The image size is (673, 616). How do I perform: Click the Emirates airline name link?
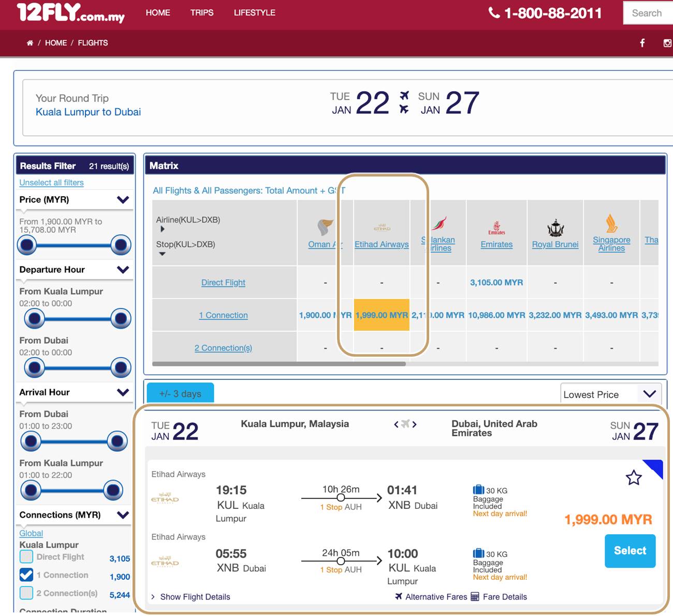pos(496,244)
